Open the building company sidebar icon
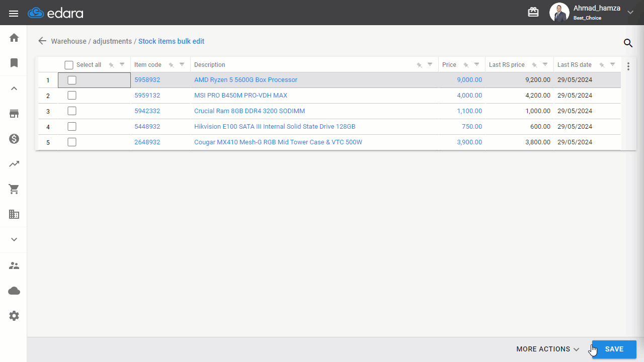 point(14,214)
